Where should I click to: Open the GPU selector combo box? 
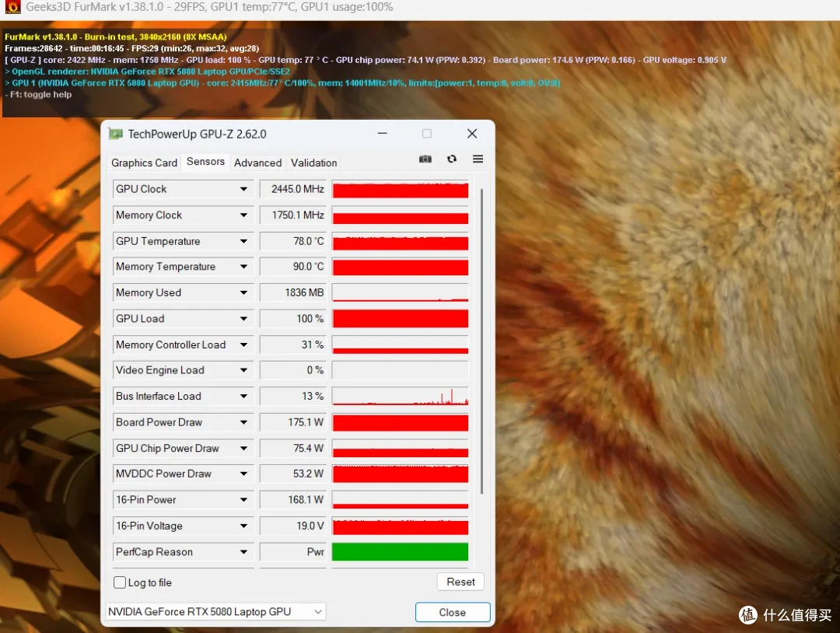[x=215, y=611]
